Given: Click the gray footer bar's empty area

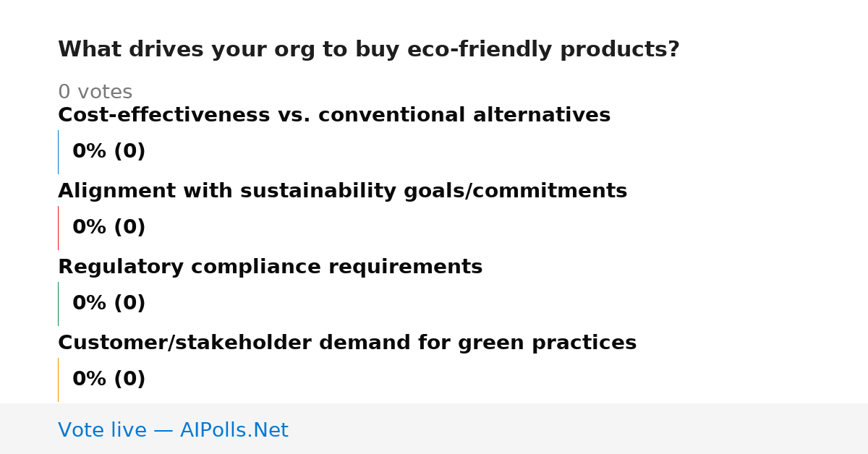Looking at the screenshot, I should (579, 429).
